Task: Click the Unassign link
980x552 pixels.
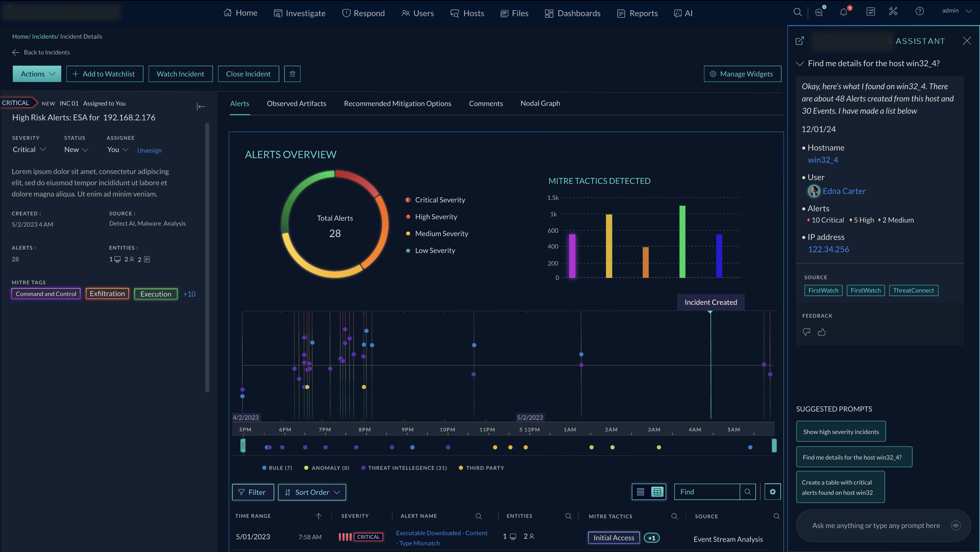Action: coord(149,150)
